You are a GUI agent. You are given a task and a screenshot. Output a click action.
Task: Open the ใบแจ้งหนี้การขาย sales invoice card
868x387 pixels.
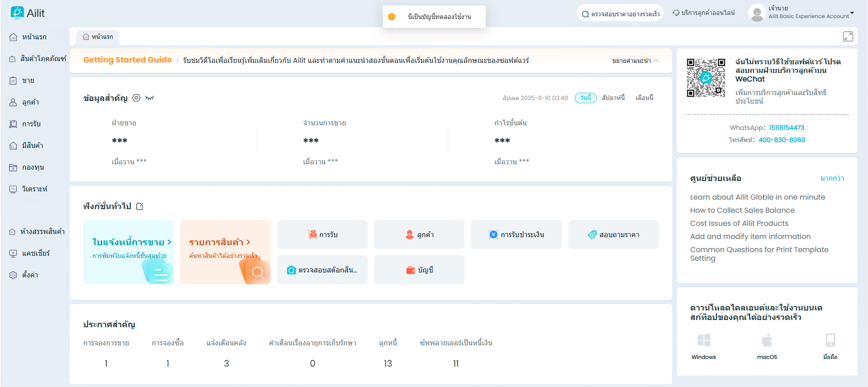tap(128, 252)
